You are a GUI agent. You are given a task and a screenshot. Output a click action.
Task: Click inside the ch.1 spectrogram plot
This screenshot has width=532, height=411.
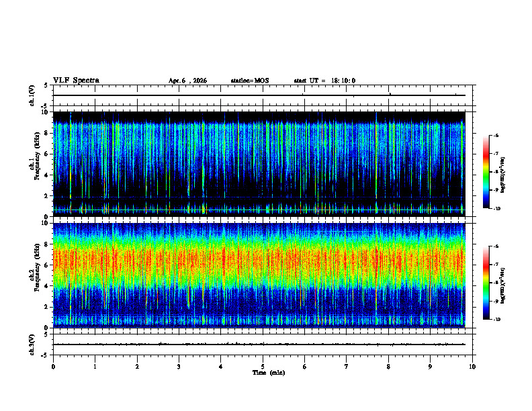tap(259, 164)
